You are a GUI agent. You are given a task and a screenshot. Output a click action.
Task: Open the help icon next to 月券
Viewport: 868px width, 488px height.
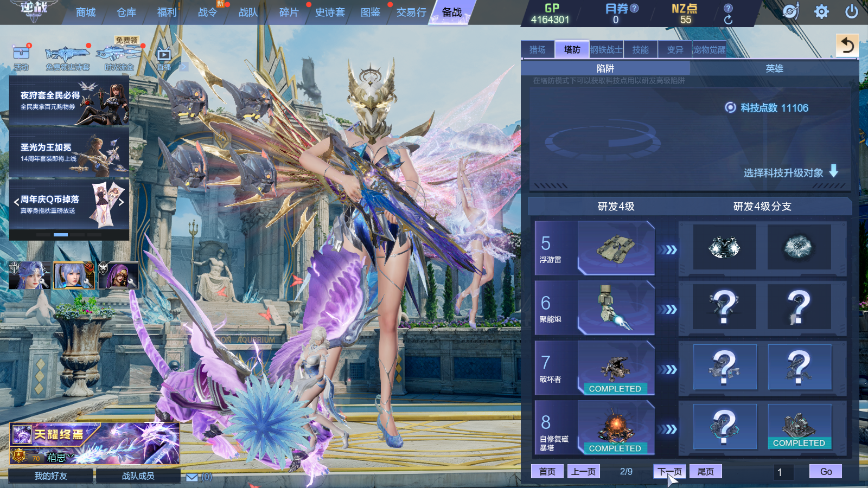[x=634, y=8]
